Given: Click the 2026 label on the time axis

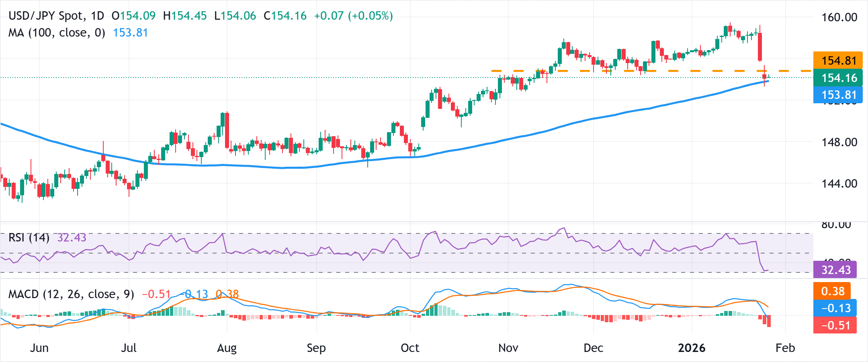Looking at the screenshot, I should tap(693, 348).
